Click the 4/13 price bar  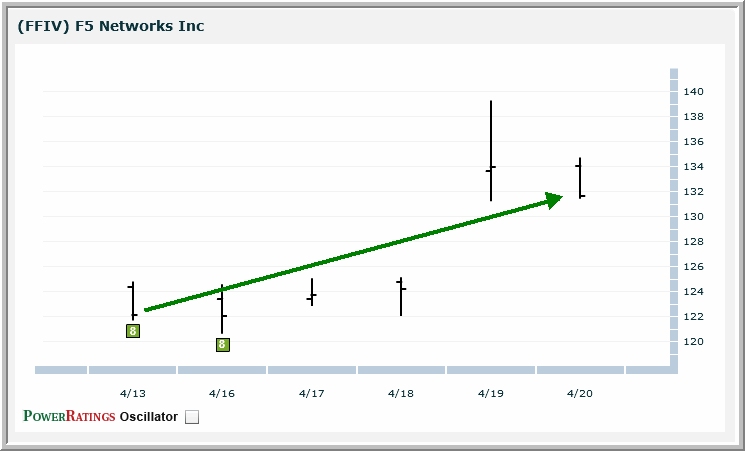132,300
